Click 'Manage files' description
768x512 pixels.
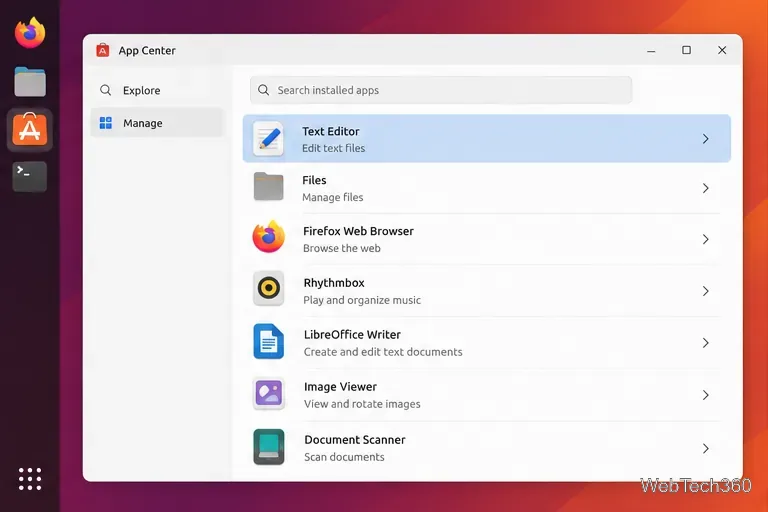[x=333, y=197]
